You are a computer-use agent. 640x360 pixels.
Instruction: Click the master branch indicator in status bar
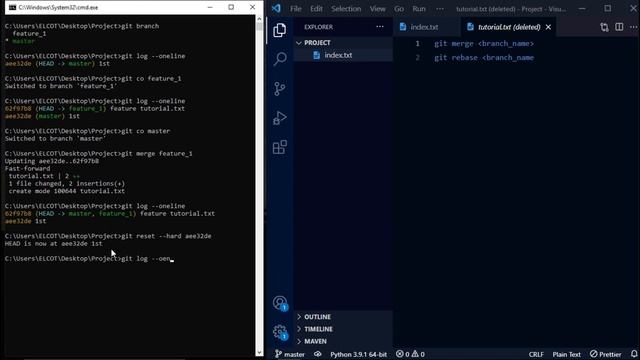[x=290, y=354]
